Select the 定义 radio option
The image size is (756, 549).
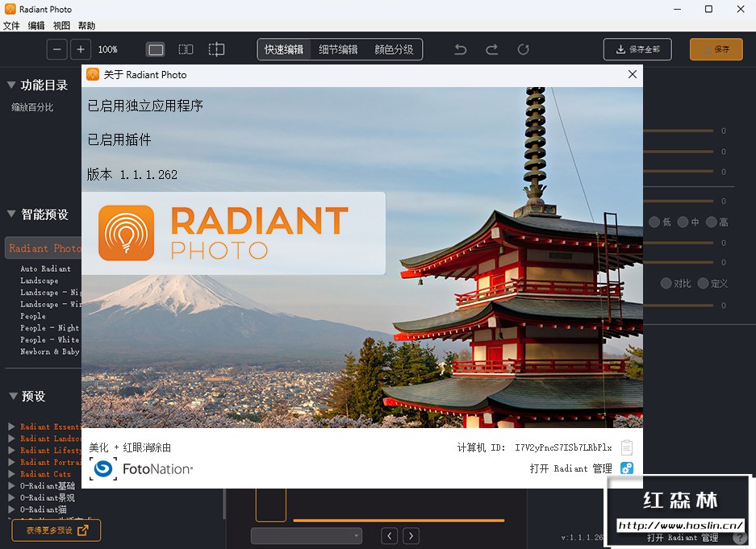coord(703,283)
